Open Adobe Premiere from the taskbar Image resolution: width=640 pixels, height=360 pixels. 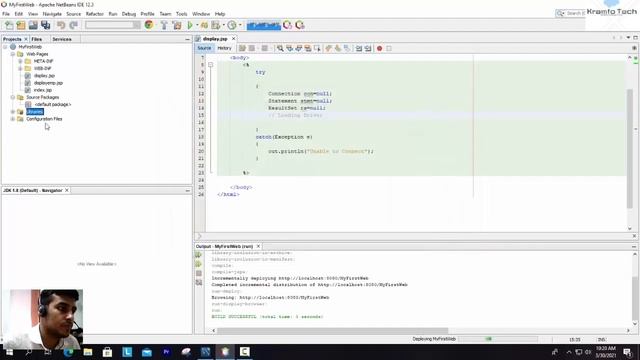166,352
